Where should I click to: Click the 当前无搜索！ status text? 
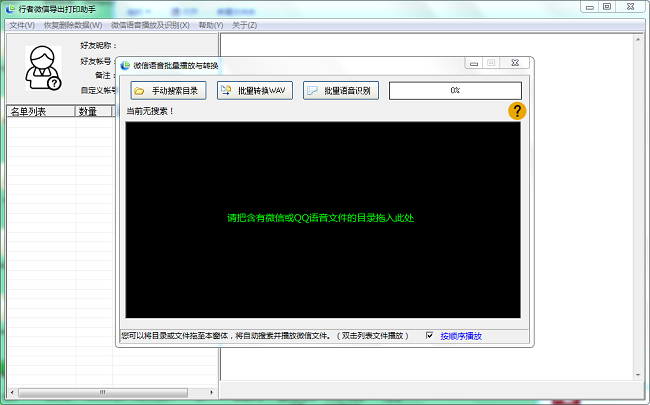[150, 111]
